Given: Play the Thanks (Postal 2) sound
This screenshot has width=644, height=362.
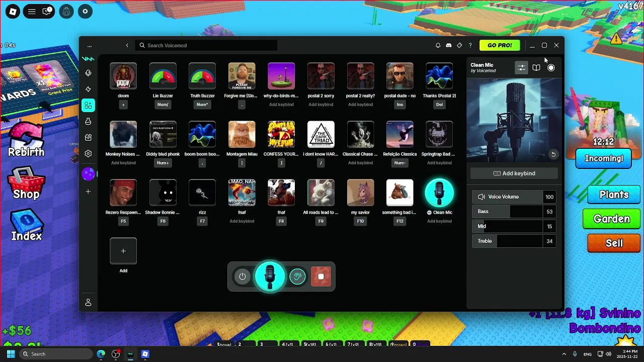Looking at the screenshot, I should coord(439,76).
